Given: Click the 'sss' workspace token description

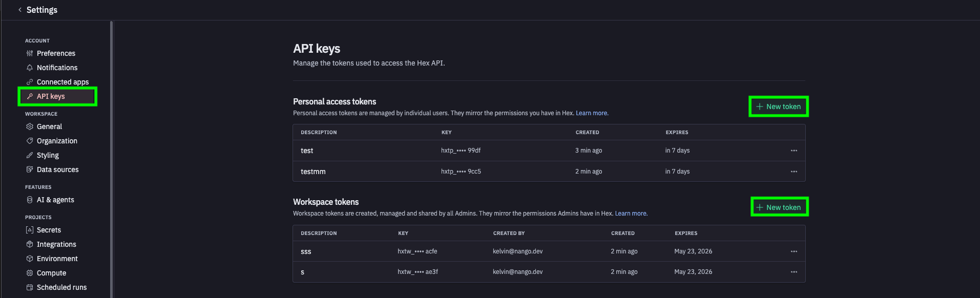Looking at the screenshot, I should [x=306, y=251].
